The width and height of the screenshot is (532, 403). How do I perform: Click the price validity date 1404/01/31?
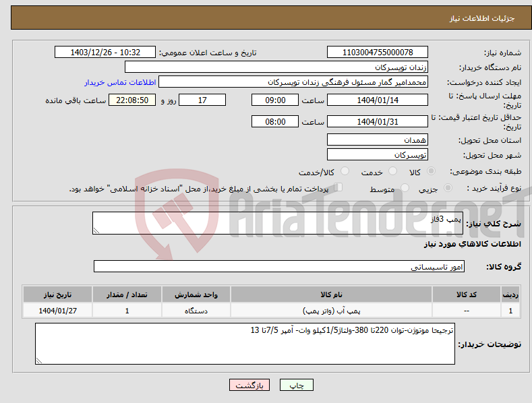pyautogui.click(x=378, y=121)
